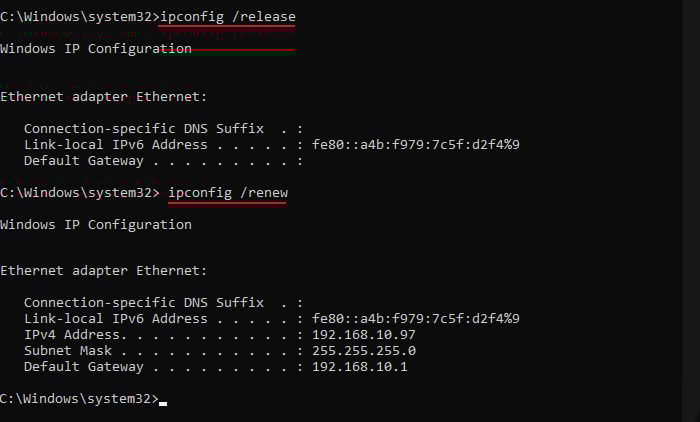Click first Windows IP Configuration heading
Viewport: 700px width, 422px height.
tap(96, 49)
